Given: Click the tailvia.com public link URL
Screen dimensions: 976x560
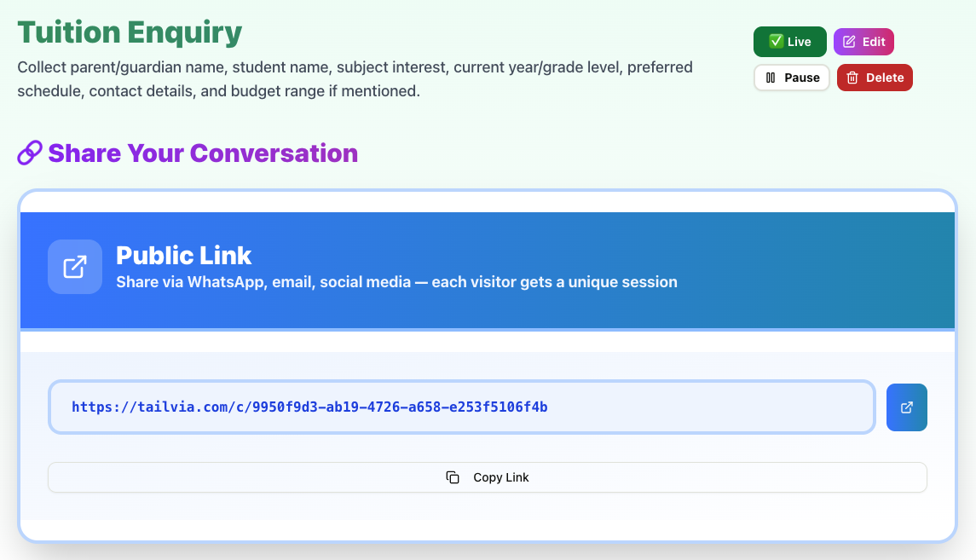Looking at the screenshot, I should [x=309, y=407].
